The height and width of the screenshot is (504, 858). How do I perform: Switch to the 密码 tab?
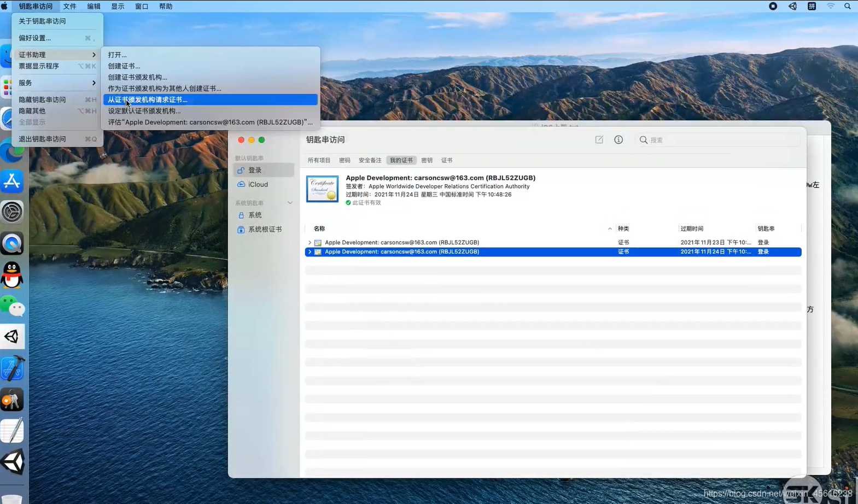tap(345, 160)
